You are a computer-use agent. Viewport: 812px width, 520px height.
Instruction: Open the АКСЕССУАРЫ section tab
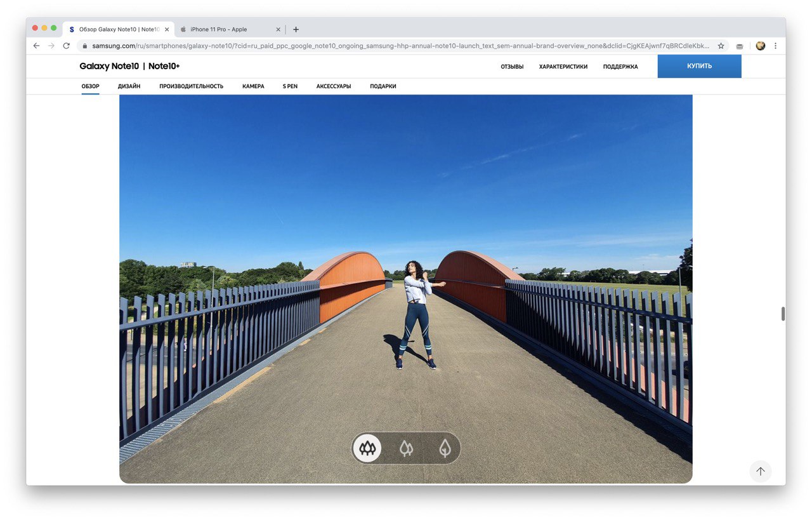pos(334,86)
